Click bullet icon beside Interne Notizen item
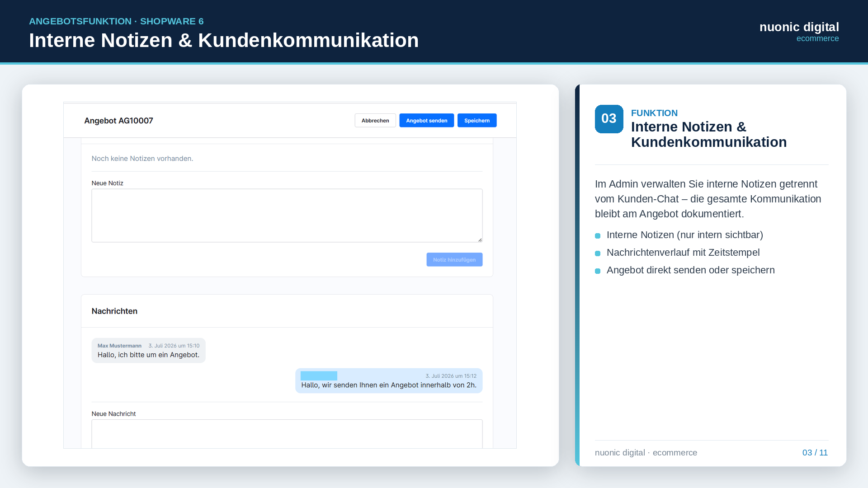The width and height of the screenshot is (868, 488). [598, 236]
